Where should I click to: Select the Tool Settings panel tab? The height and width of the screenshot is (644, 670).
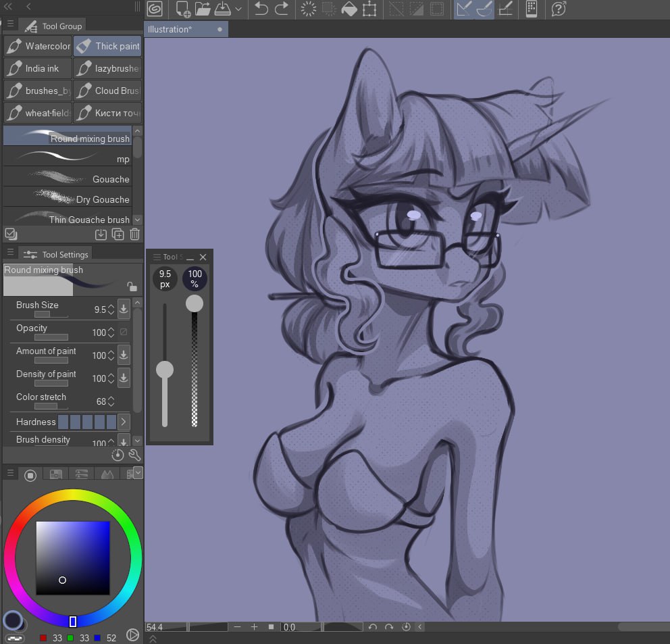click(x=55, y=255)
